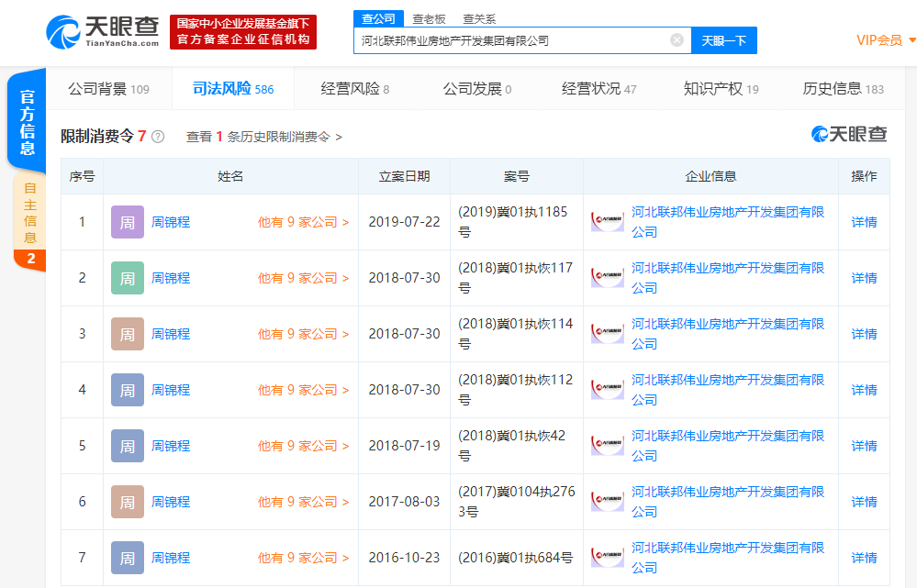Click avatar icon in row 2
Image resolution: width=917 pixels, height=588 pixels.
point(128,278)
